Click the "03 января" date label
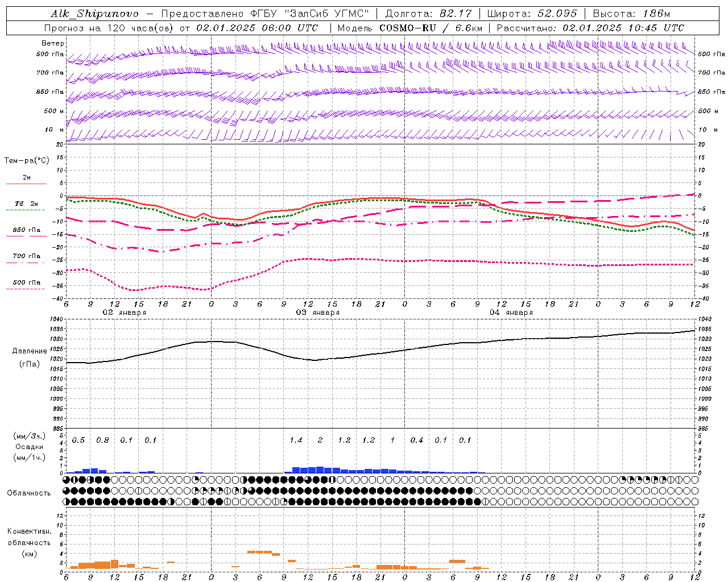This screenshot has width=728, height=582. (x=318, y=312)
